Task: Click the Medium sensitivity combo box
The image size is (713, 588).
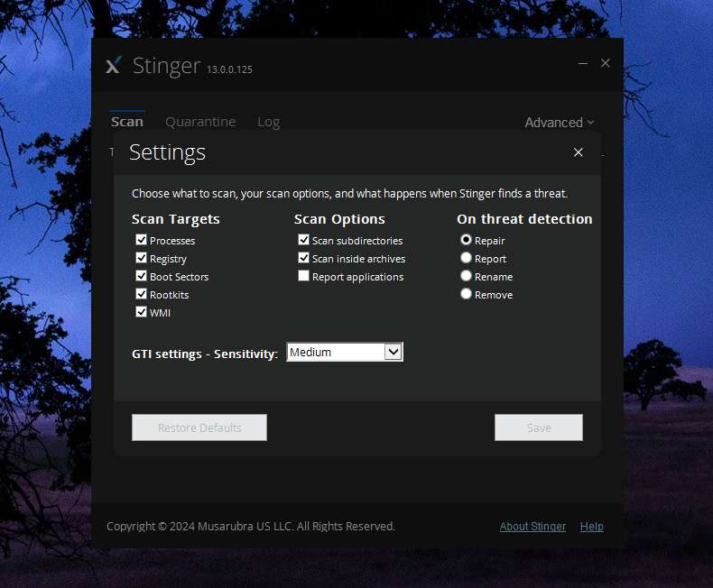Action: 345,352
